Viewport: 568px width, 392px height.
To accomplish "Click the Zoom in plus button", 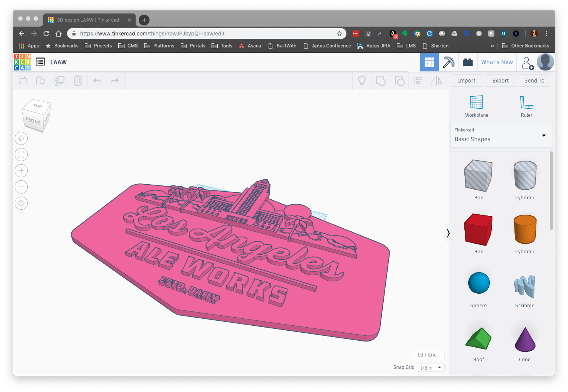I will coord(21,171).
